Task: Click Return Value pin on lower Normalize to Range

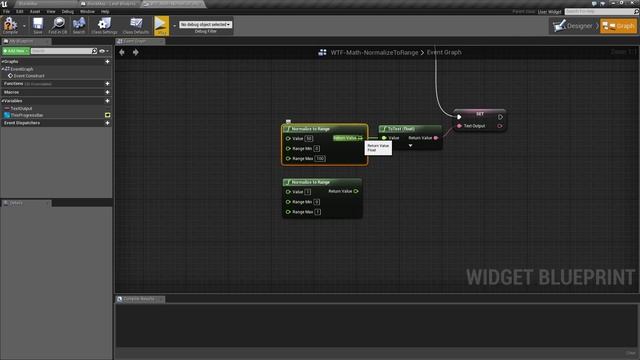Action: [356, 191]
